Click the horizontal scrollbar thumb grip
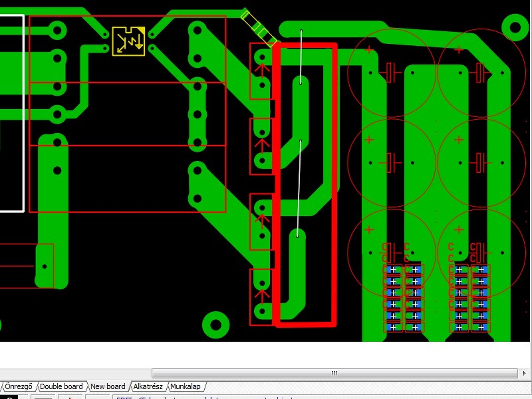 pyautogui.click(x=335, y=373)
